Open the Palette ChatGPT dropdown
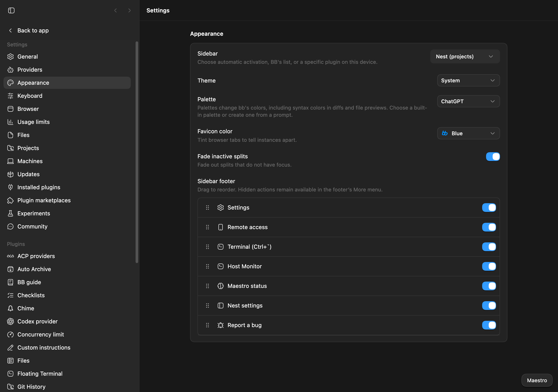The image size is (558, 392). [468, 101]
